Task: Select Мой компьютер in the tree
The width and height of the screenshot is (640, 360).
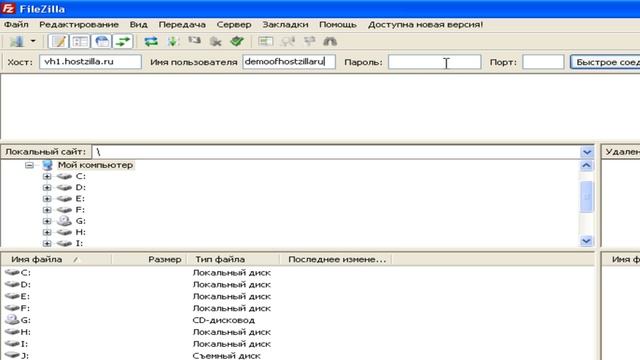Action: [95, 165]
